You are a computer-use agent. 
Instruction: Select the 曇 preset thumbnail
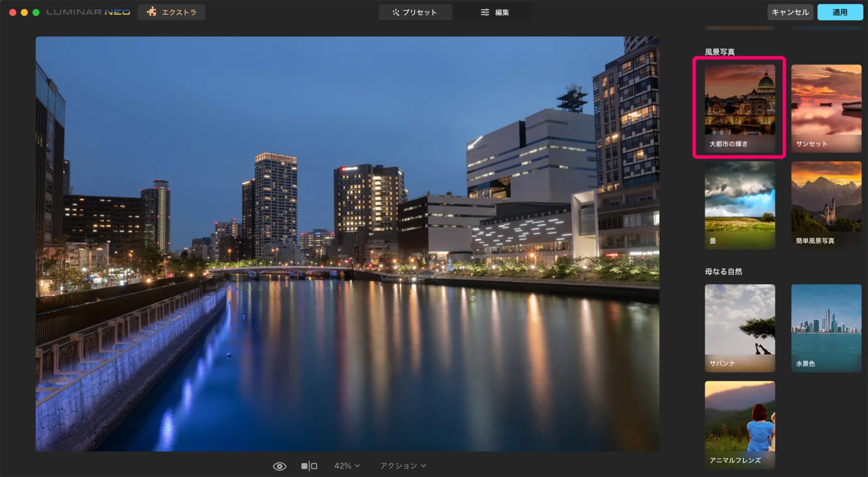click(x=739, y=204)
